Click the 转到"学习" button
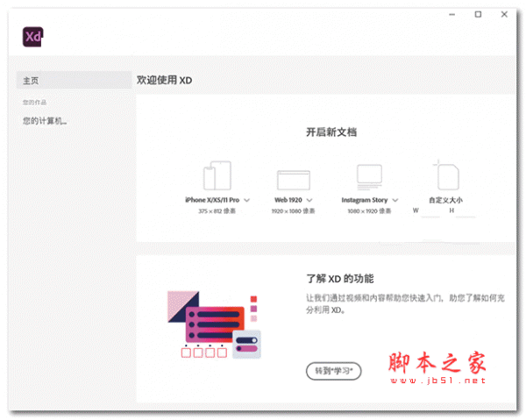 (334, 371)
